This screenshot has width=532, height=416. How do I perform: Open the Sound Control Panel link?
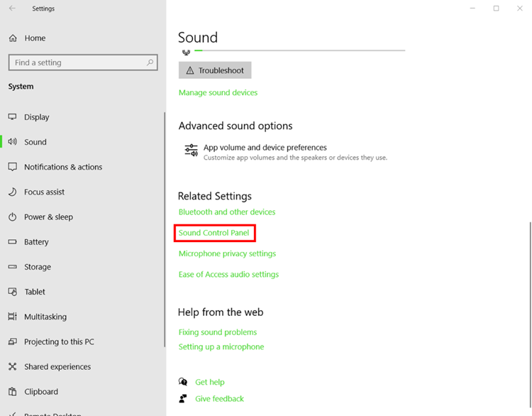pos(214,233)
